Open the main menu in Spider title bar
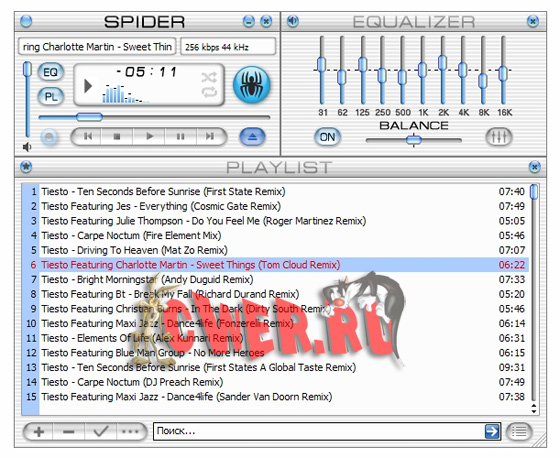560x458 pixels. click(x=26, y=21)
